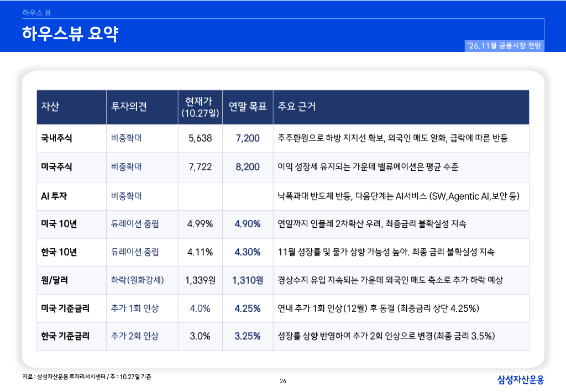Viewport: 566px width, 392px height.
Task: Click the "삼성자산운용" logo in the footer
Action: click(521, 380)
